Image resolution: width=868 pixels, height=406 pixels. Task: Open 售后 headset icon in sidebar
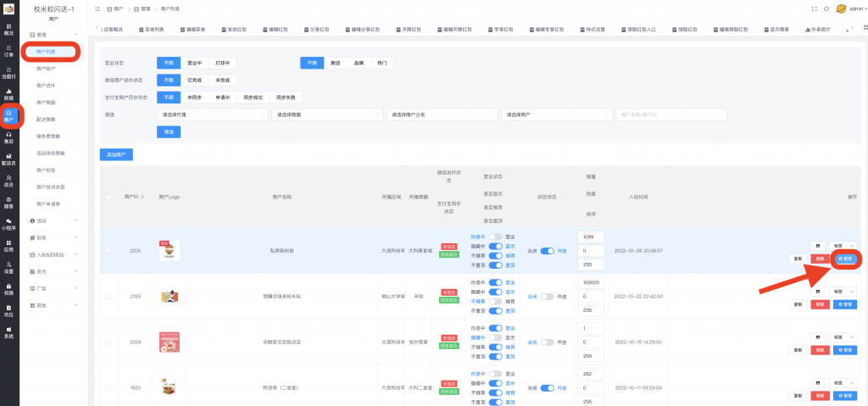(8, 138)
